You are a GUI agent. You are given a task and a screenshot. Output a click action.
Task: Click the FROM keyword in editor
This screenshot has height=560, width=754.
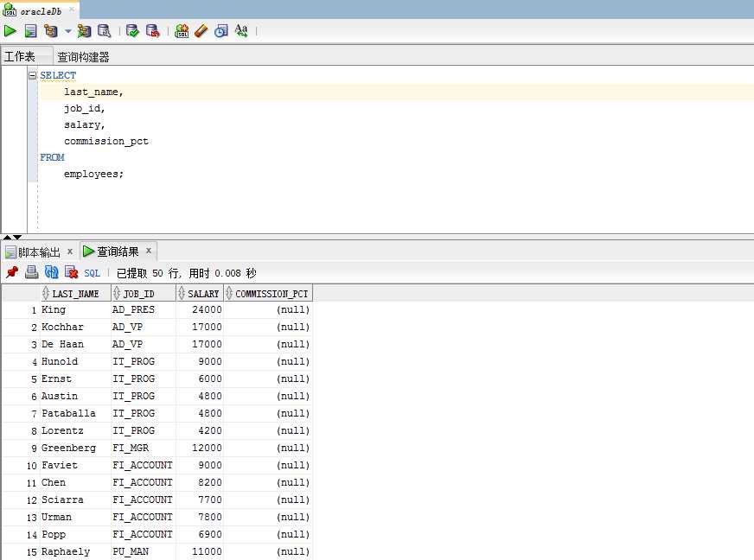click(52, 157)
